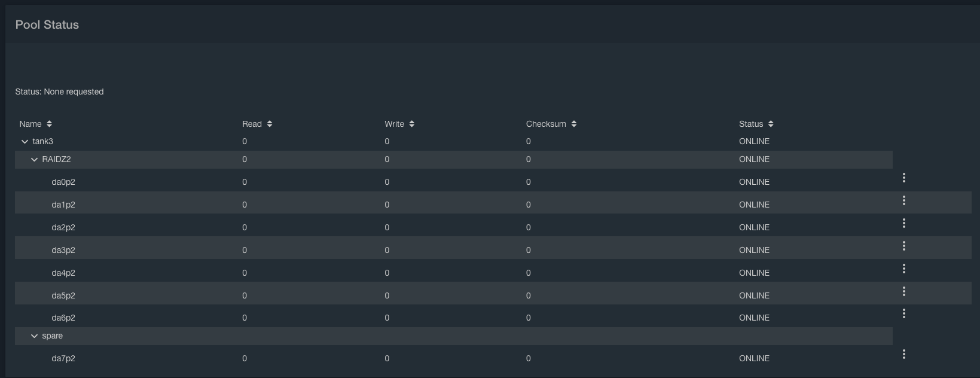Open options menu for da4p2
The image size is (980, 378).
903,269
